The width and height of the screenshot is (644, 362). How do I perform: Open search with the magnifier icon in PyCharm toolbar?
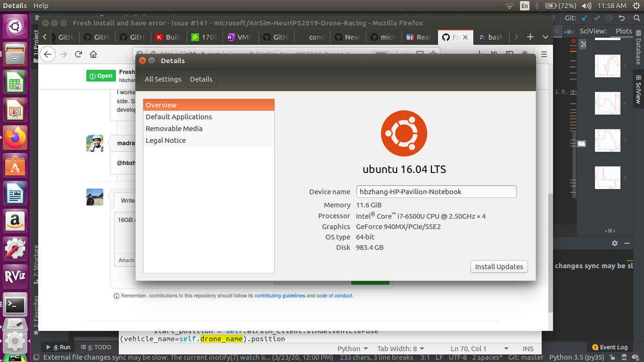636,17
